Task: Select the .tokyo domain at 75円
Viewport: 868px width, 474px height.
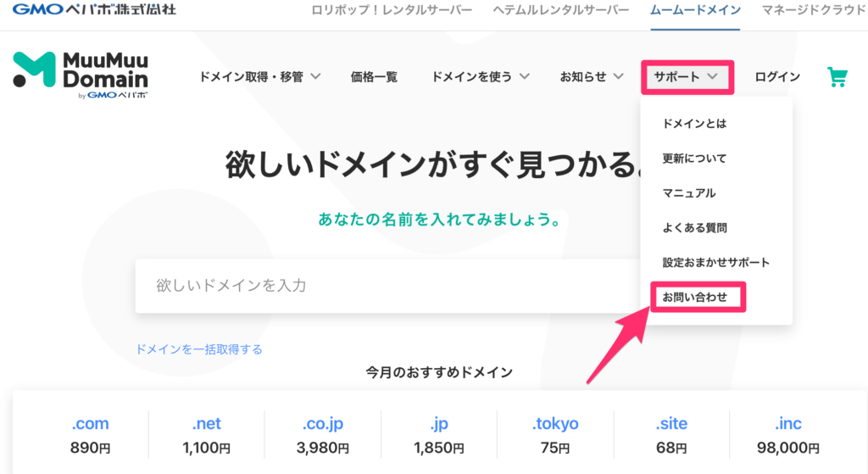Action: coord(555,434)
